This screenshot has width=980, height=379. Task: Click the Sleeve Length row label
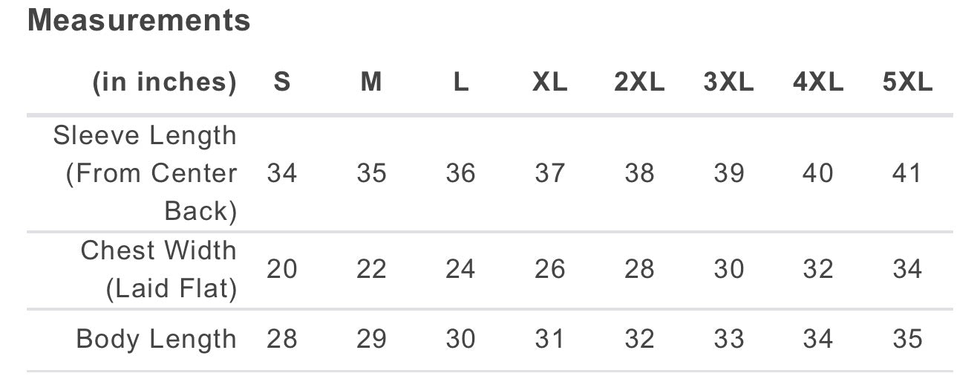tap(146, 173)
